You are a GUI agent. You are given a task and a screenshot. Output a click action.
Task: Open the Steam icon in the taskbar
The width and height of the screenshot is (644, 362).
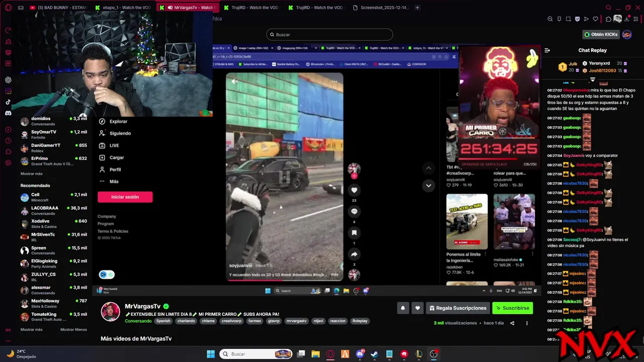374,354
